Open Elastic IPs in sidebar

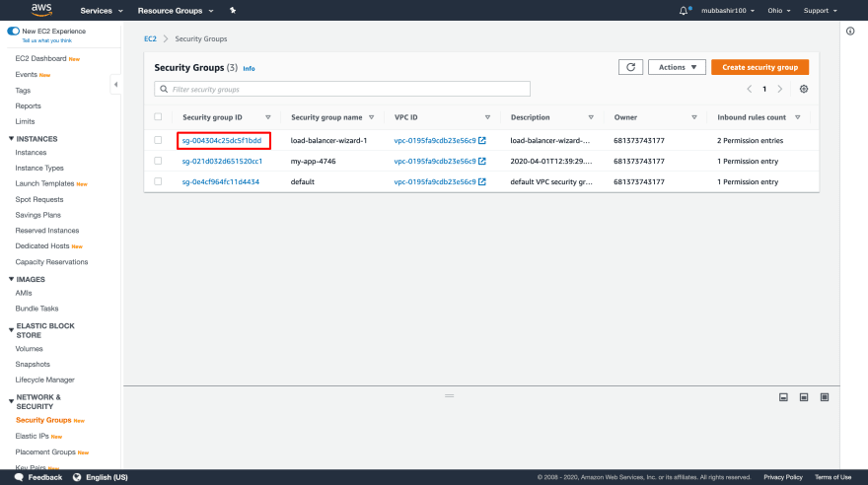click(x=34, y=437)
